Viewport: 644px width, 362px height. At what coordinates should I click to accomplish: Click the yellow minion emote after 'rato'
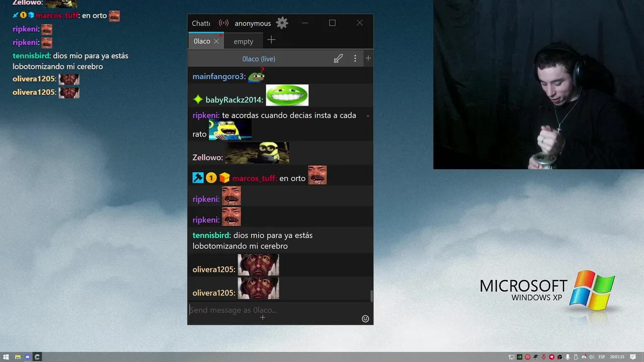tap(230, 130)
